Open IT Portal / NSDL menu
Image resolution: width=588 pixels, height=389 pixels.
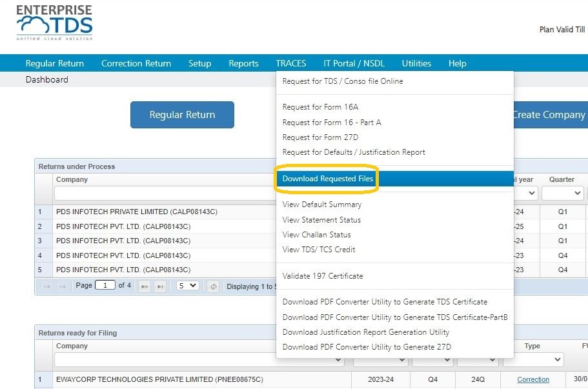click(354, 63)
